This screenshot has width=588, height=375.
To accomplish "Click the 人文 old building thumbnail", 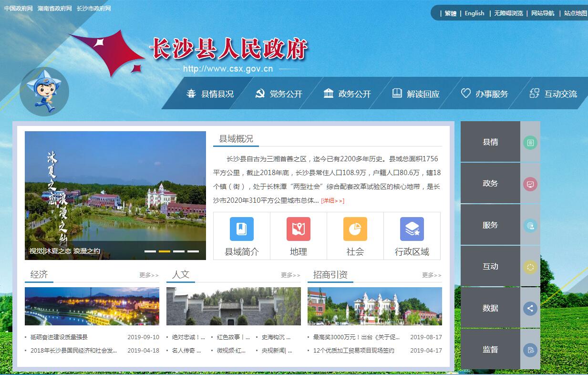I will click(234, 306).
